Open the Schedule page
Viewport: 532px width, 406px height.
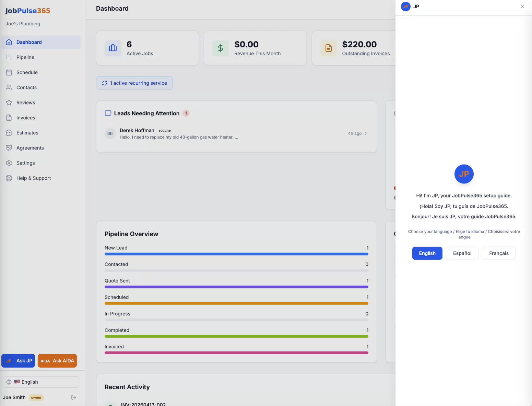41,72
